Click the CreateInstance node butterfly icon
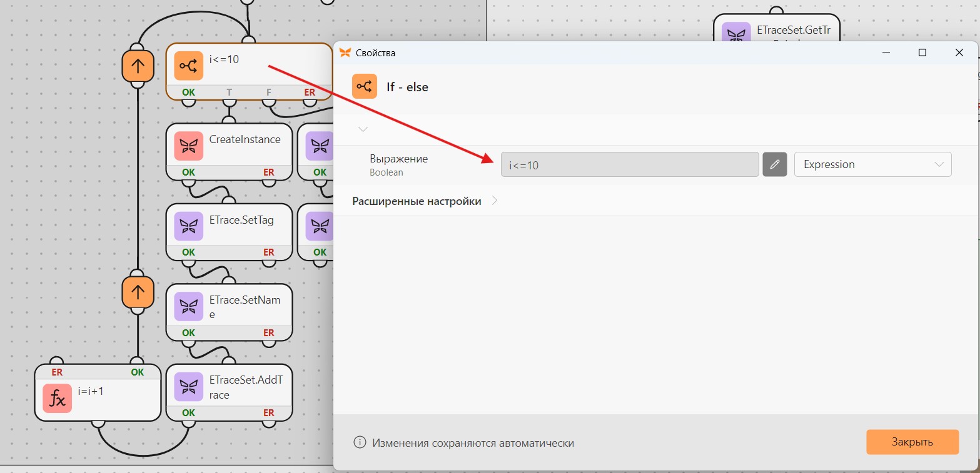 [x=188, y=146]
